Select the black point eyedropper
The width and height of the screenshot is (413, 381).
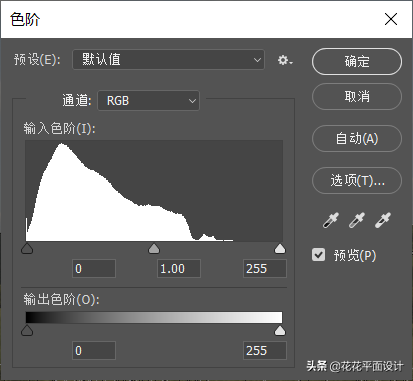[x=331, y=220]
